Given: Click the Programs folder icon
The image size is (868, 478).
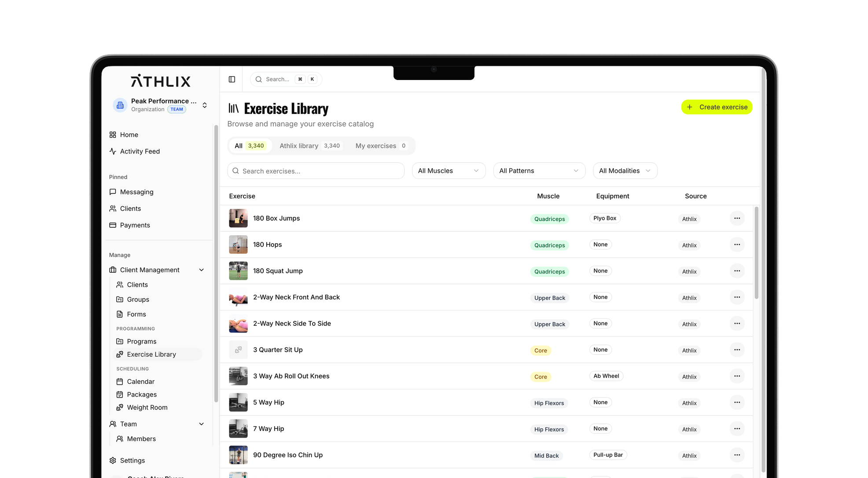Looking at the screenshot, I should 120,342.
